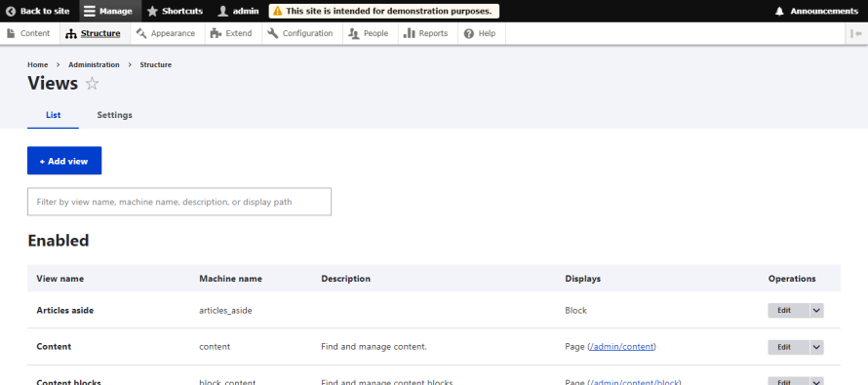868x385 pixels.
Task: Edit the Articles aside view
Action: [x=788, y=310]
